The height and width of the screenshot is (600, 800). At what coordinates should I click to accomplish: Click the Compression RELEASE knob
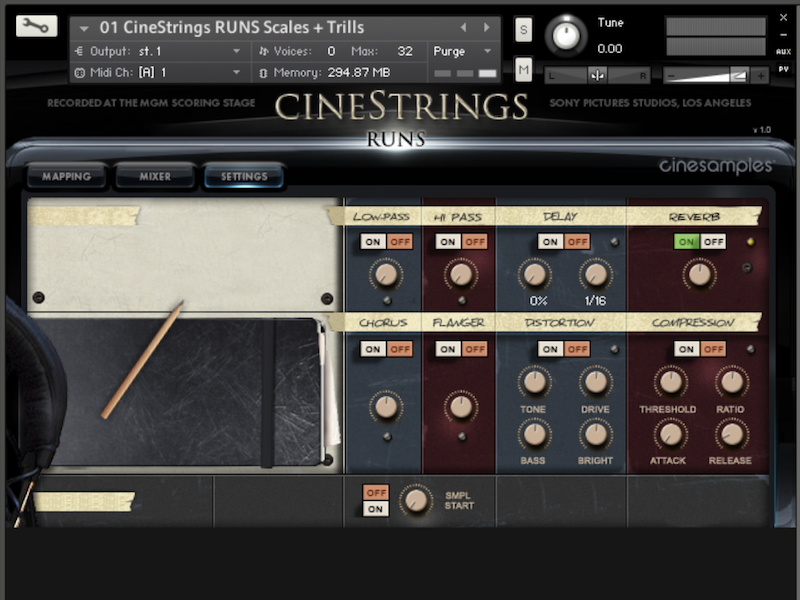click(x=732, y=434)
